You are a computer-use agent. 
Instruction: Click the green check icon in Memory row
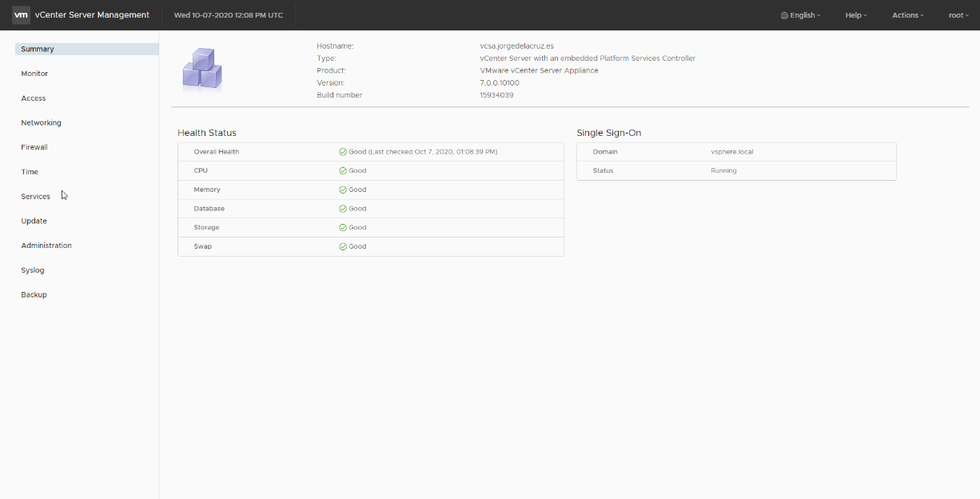tap(343, 190)
